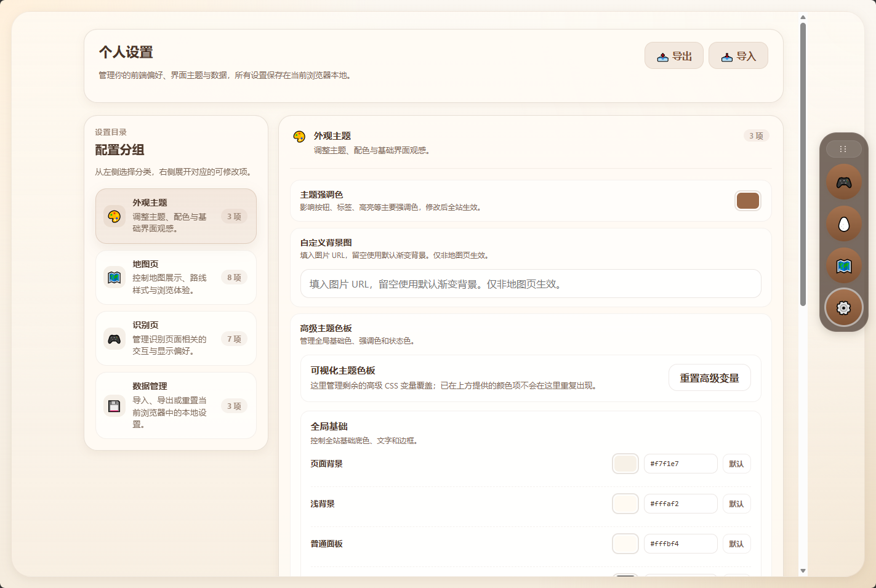This screenshot has height=588, width=876.
Task: Click the dock drag handle dots
Action: coord(843,149)
